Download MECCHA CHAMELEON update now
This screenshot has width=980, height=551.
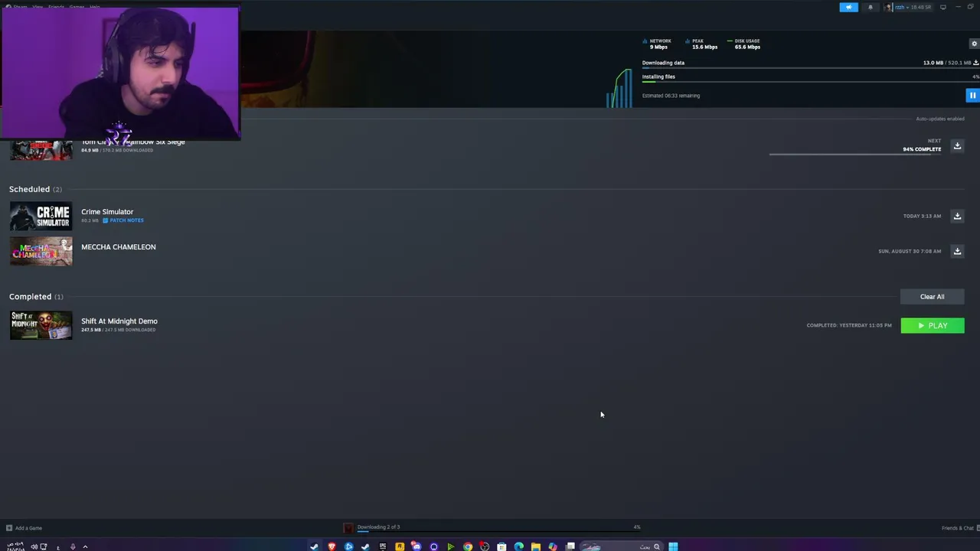point(957,251)
